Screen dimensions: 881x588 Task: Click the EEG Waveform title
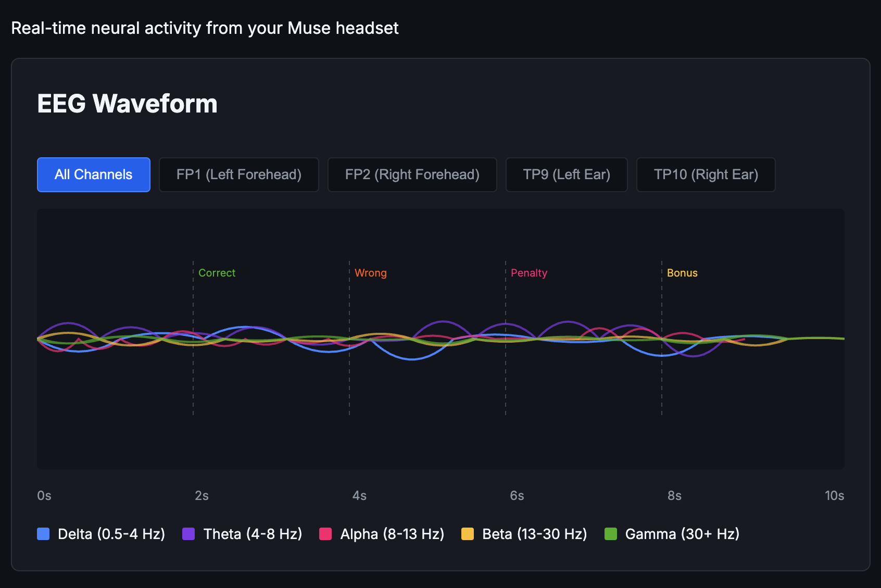[127, 104]
